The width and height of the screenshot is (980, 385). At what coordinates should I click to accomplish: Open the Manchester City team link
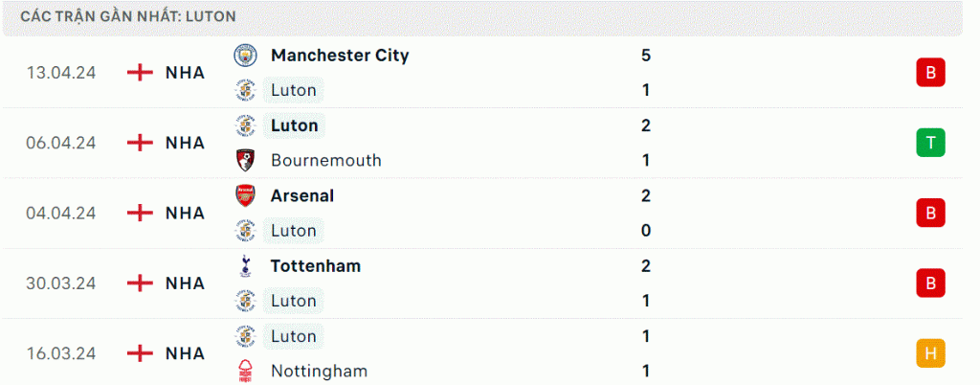click(340, 56)
